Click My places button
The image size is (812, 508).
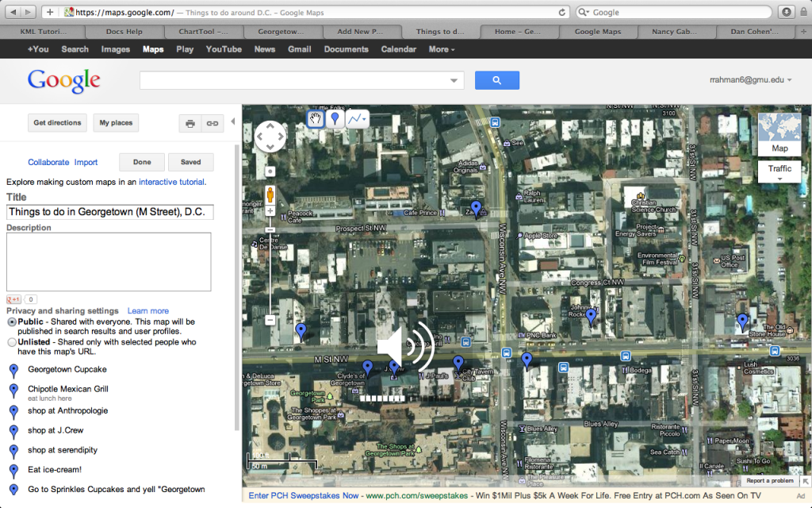point(116,123)
